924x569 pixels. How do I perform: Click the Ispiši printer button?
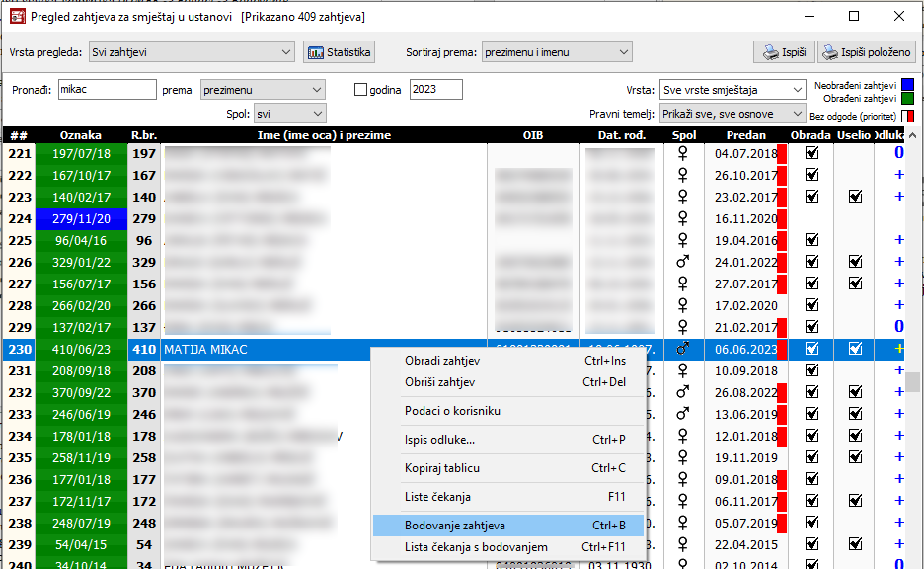(x=783, y=52)
